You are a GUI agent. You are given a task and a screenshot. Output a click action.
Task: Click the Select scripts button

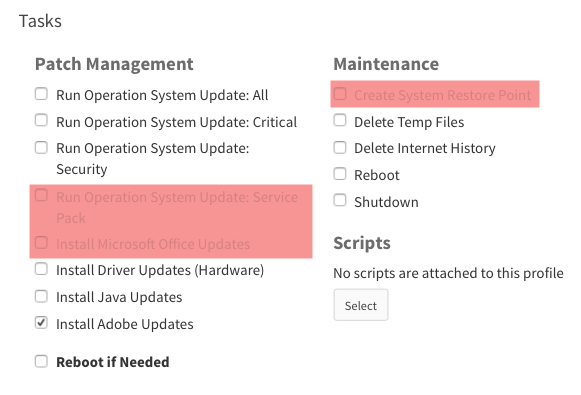[361, 305]
